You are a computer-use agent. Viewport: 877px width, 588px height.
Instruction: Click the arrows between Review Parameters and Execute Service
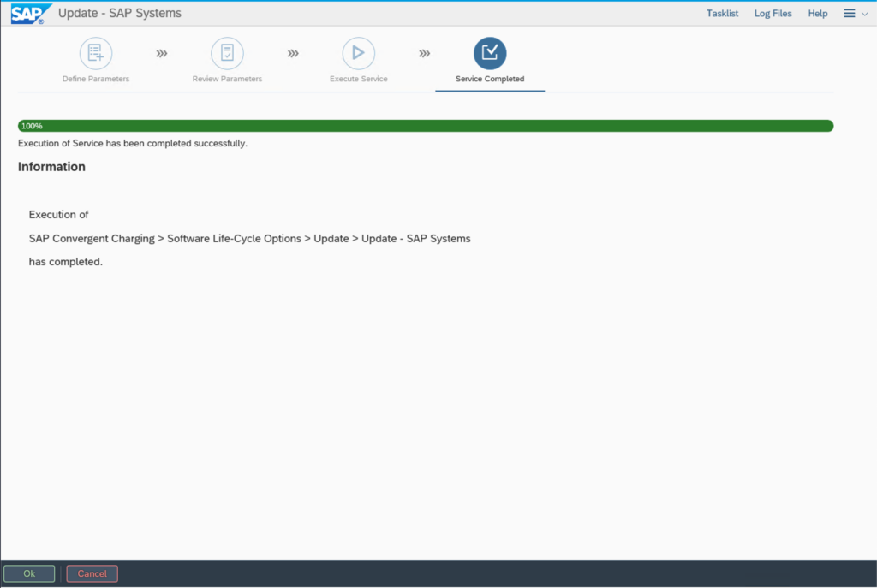pos(293,54)
